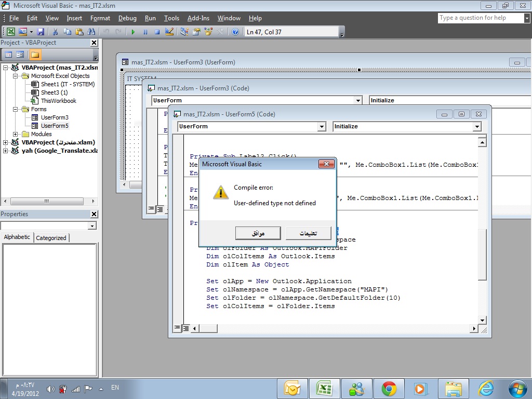Screen dimensions: 532x399
Task: Switch to the Categorized properties tab
Action: click(x=51, y=238)
